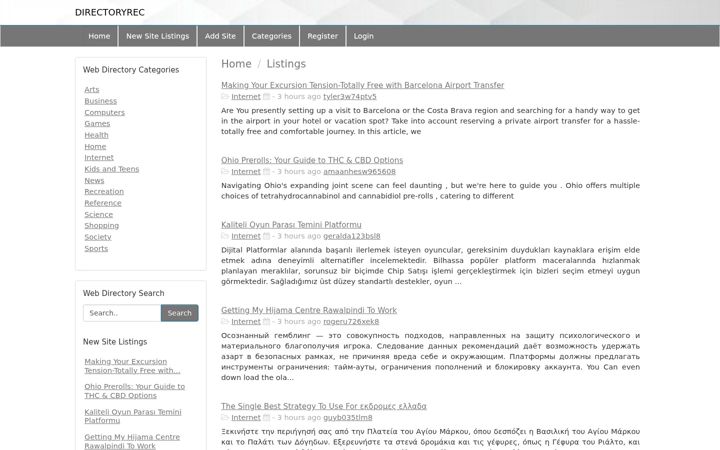
Task: Click the folder icon beside the Barcelona listing's Internet link
Action: (x=225, y=96)
